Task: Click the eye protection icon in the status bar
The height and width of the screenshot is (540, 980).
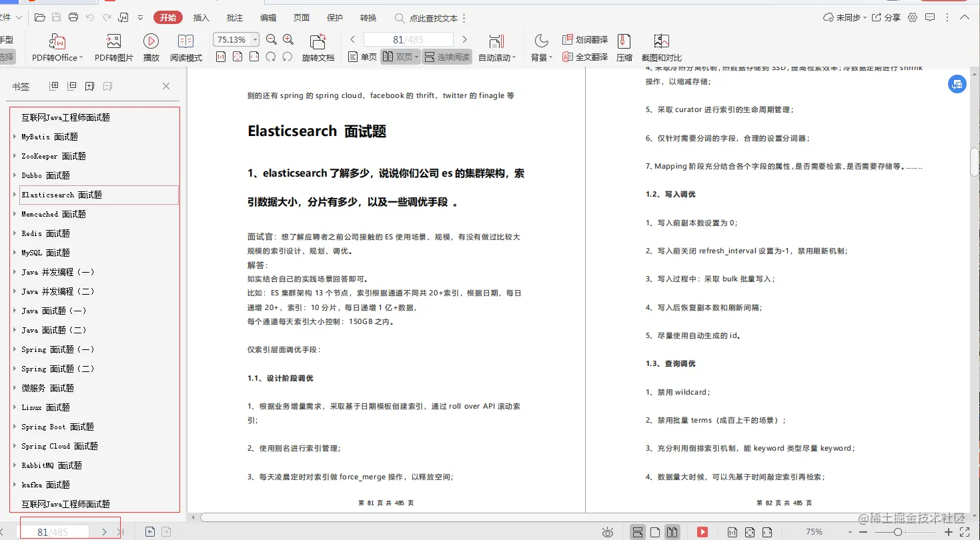Action: (x=607, y=532)
